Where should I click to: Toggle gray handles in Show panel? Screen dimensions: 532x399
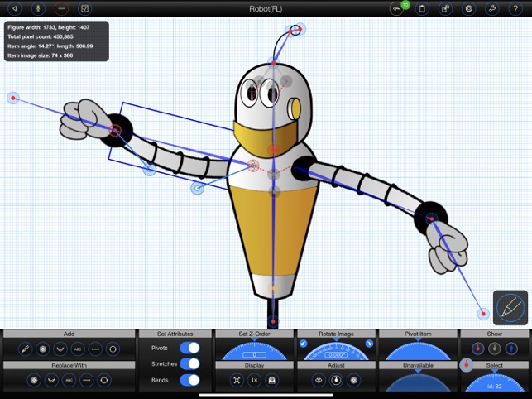(494, 349)
